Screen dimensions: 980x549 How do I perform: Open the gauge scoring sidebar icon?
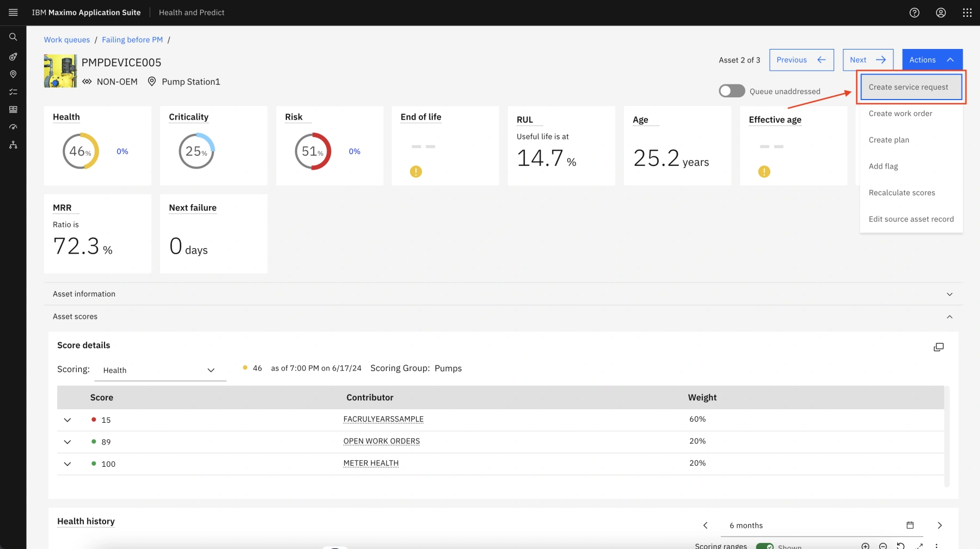click(x=13, y=127)
